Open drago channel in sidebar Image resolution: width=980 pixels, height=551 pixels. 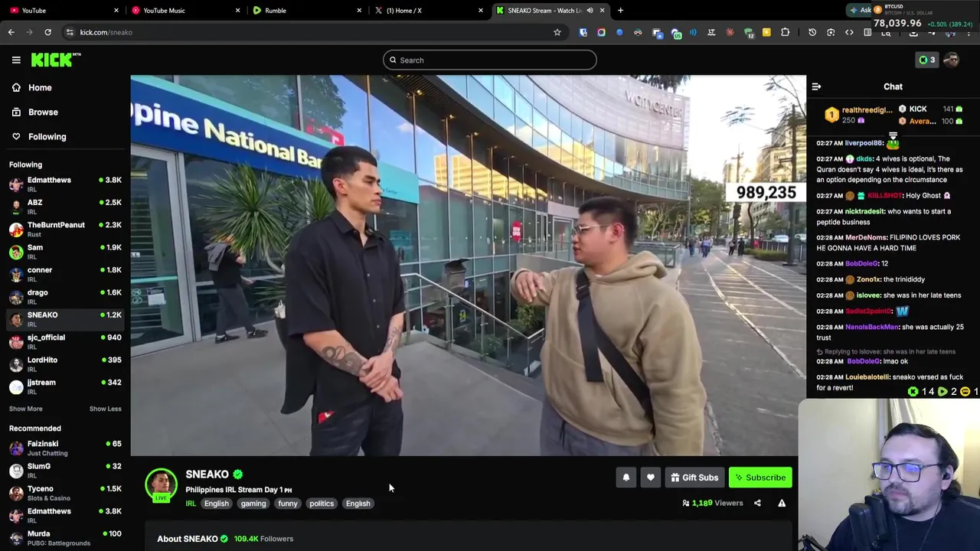click(x=65, y=296)
